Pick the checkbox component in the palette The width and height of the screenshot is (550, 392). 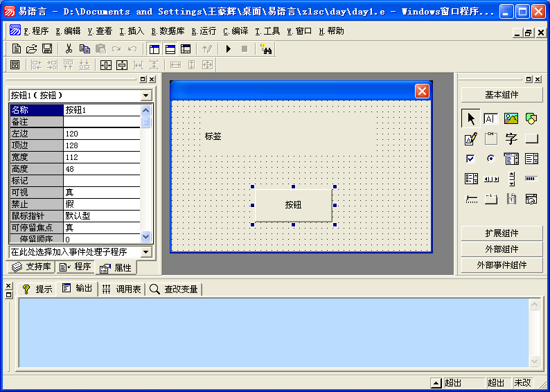[470, 159]
